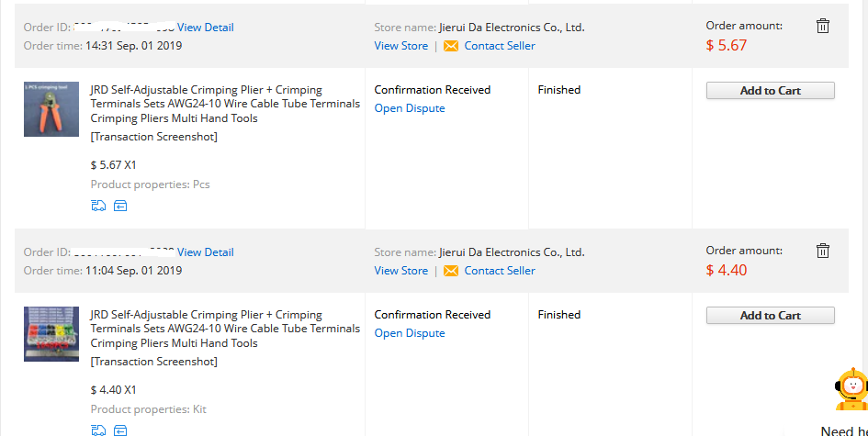Viewport: 868px width, 436px height.
Task: Open Dispute on the $4.40 order
Action: [x=410, y=333]
